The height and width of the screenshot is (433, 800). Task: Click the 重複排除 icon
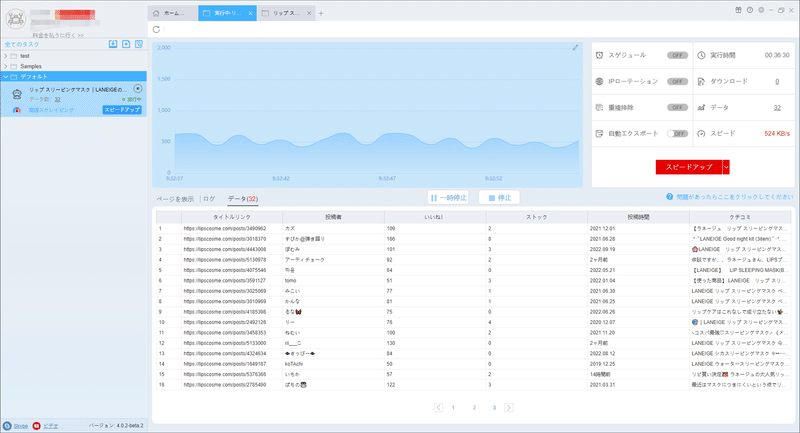[x=599, y=108]
